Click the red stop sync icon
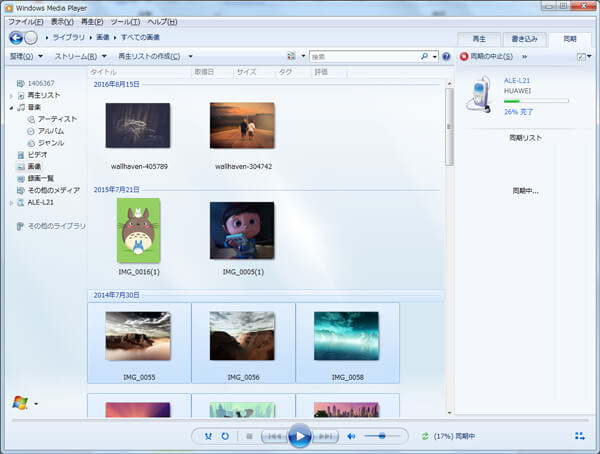 point(464,57)
